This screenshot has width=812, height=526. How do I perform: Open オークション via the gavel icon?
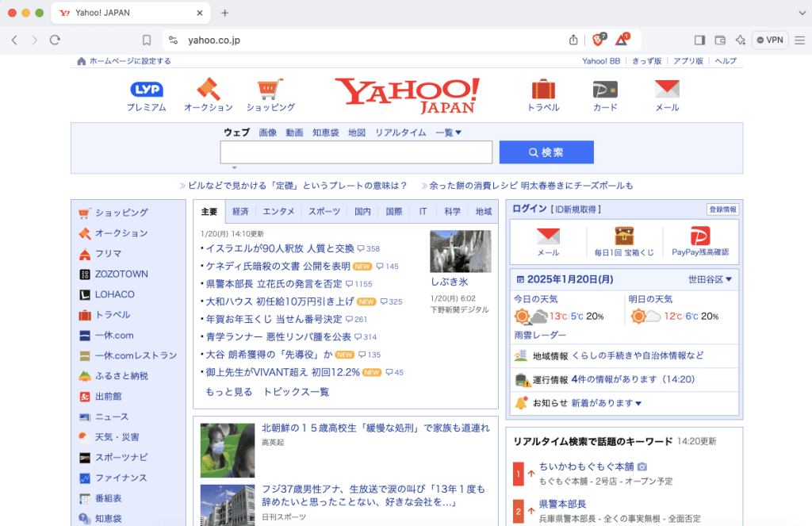(209, 90)
